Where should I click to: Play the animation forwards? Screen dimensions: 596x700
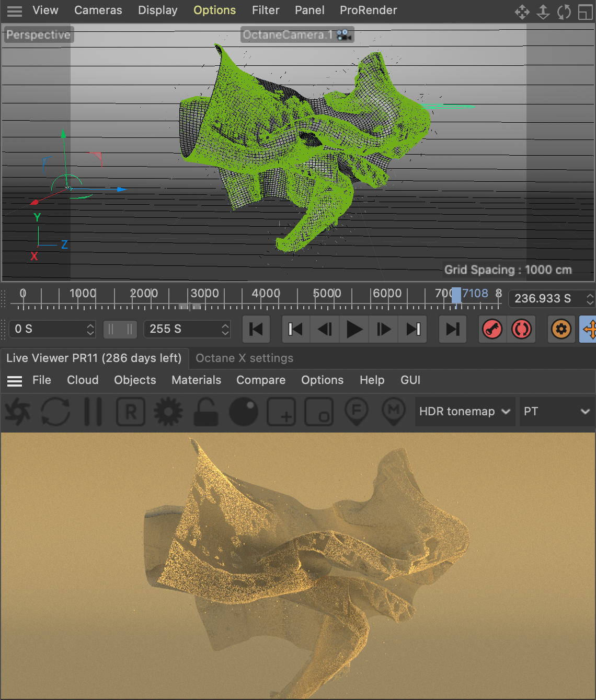(x=354, y=329)
